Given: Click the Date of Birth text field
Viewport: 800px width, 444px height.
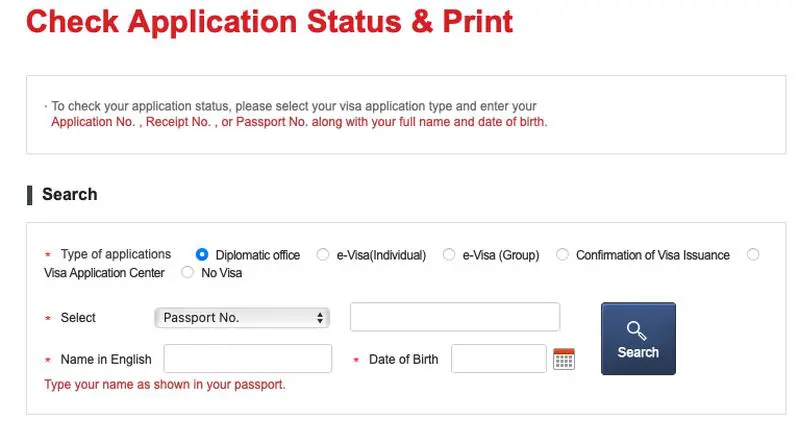Looking at the screenshot, I should tap(498, 359).
